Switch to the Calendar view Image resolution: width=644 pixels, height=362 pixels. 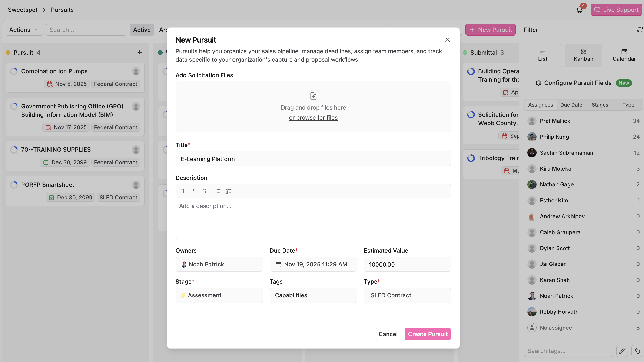point(624,55)
